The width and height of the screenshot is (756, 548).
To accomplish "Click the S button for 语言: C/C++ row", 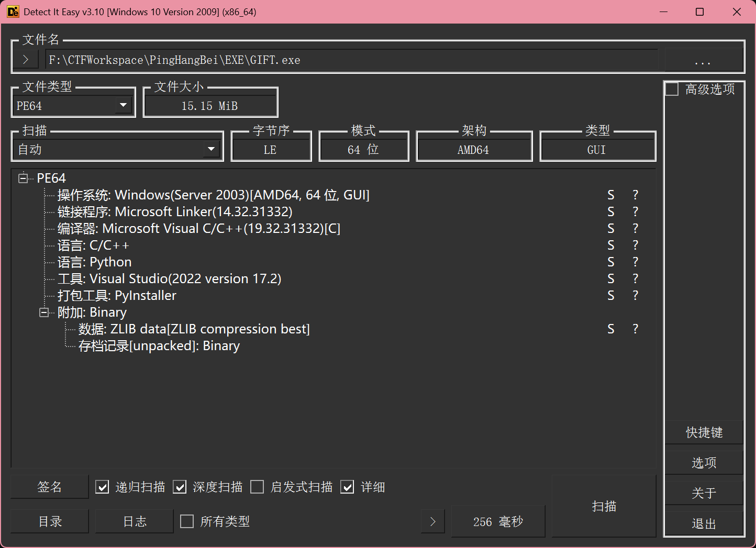I will pos(610,245).
